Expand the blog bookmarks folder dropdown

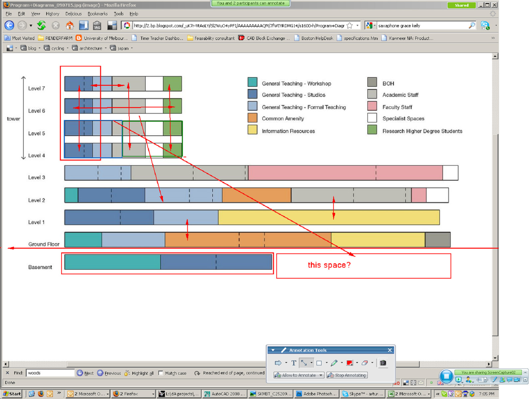(40, 48)
